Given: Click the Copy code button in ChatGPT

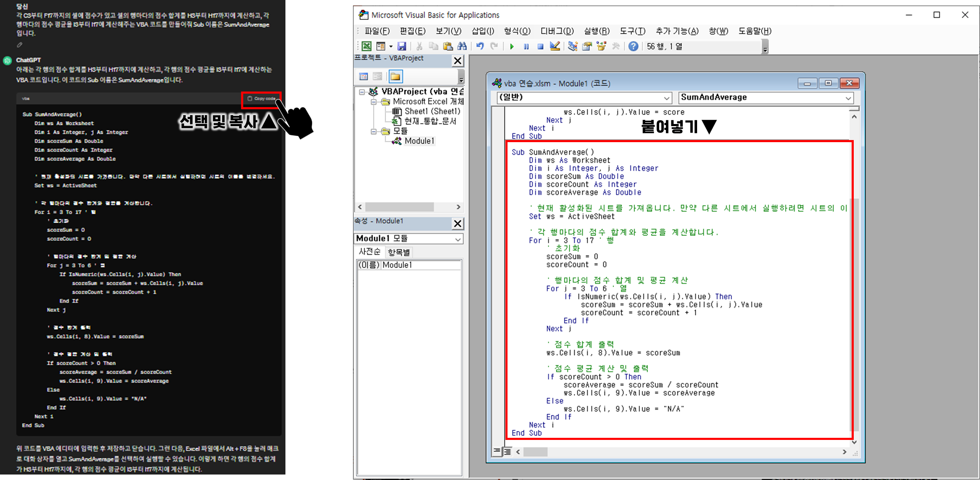Looking at the screenshot, I should click(x=261, y=99).
